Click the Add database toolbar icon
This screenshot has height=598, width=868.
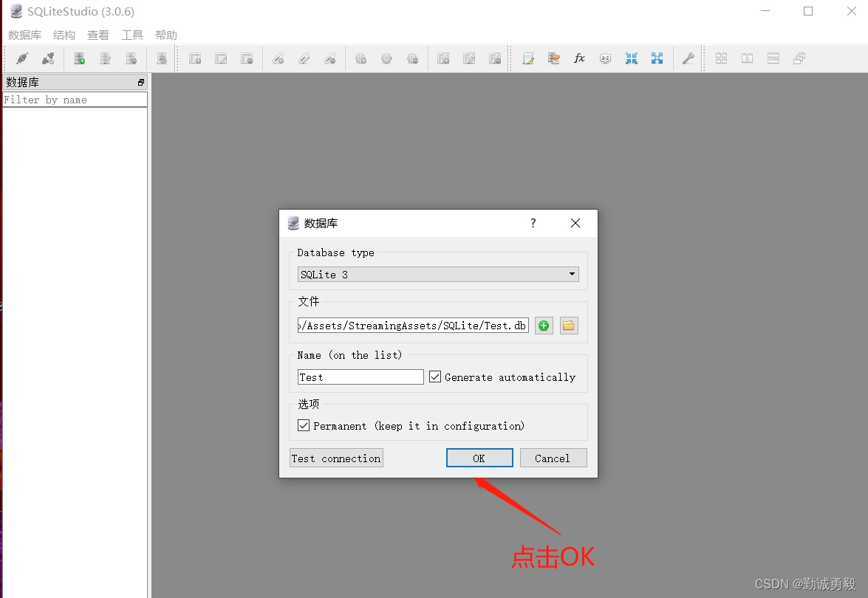[79, 58]
